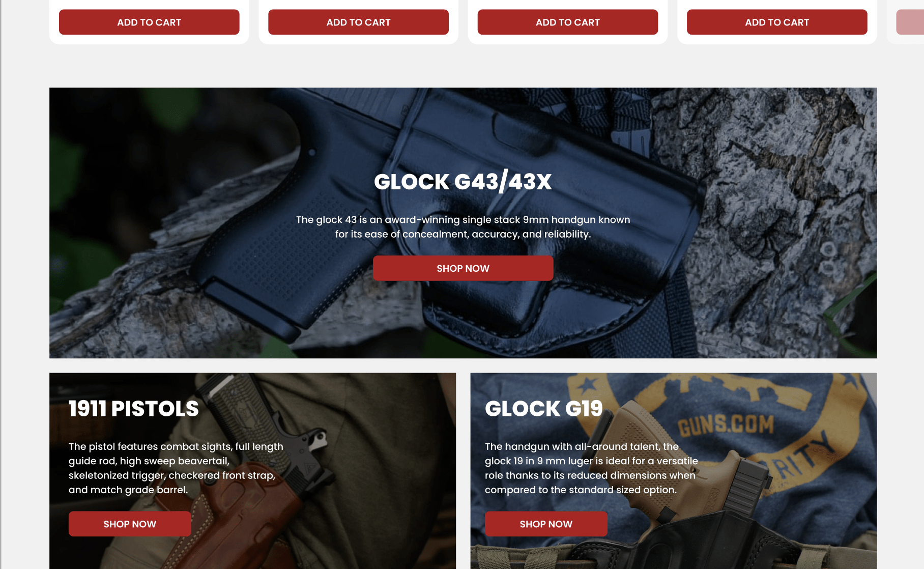Click the Glock 19 versatile role description
Viewport: 924px width, 569px height.
click(591, 468)
